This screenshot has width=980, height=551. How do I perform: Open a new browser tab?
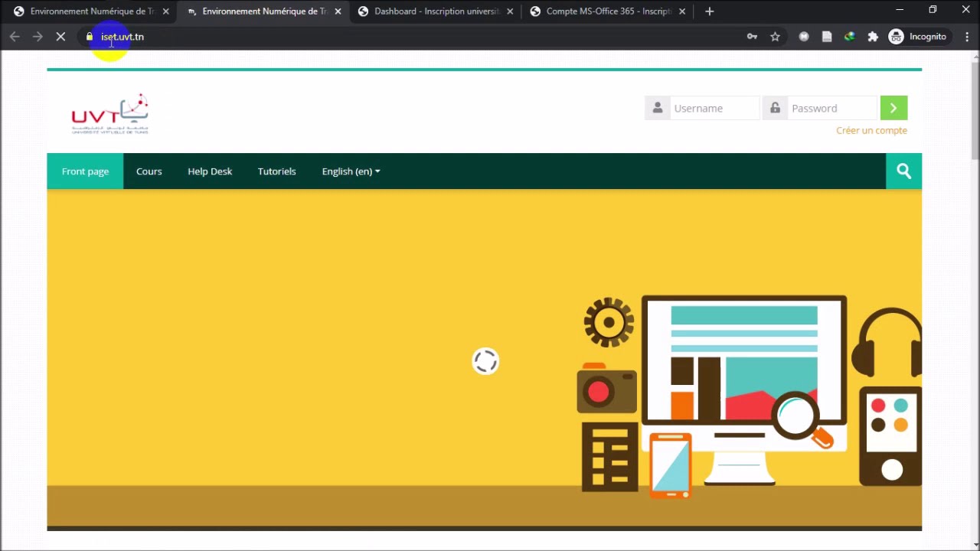point(709,11)
